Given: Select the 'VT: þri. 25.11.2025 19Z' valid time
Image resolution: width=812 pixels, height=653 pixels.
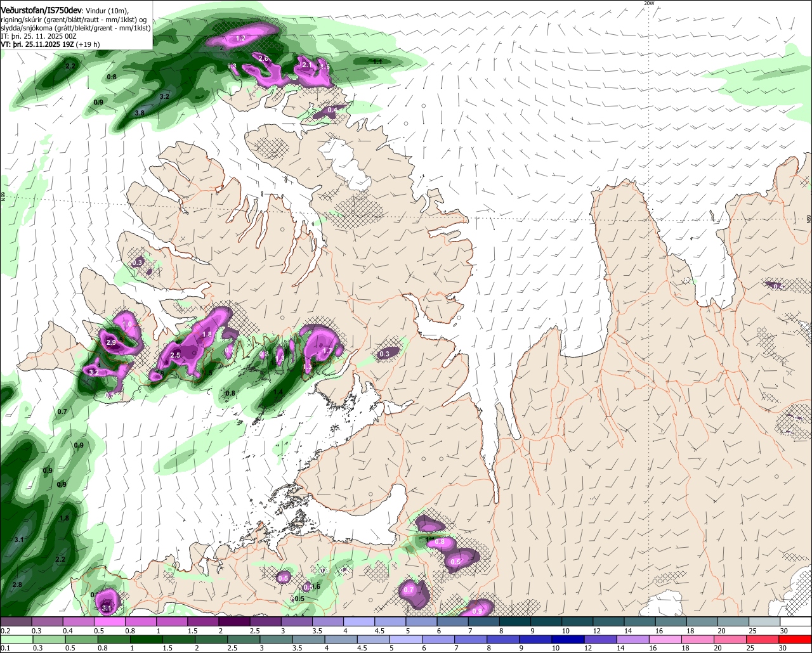Looking at the screenshot, I should (x=38, y=44).
